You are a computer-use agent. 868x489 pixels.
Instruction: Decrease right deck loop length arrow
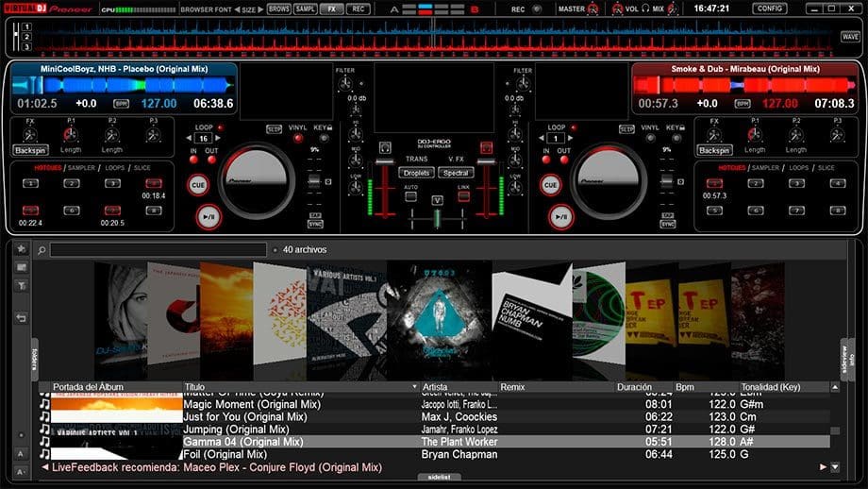click(542, 138)
